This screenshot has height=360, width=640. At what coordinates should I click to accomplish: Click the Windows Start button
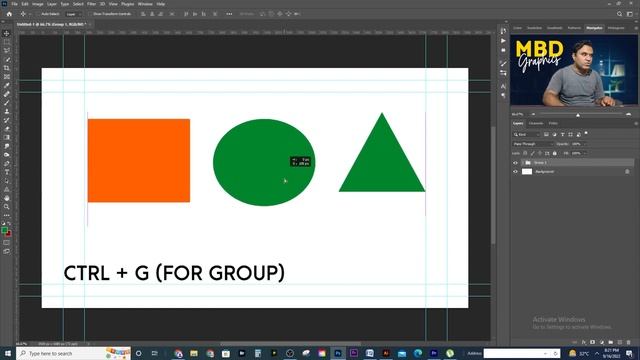(8, 353)
